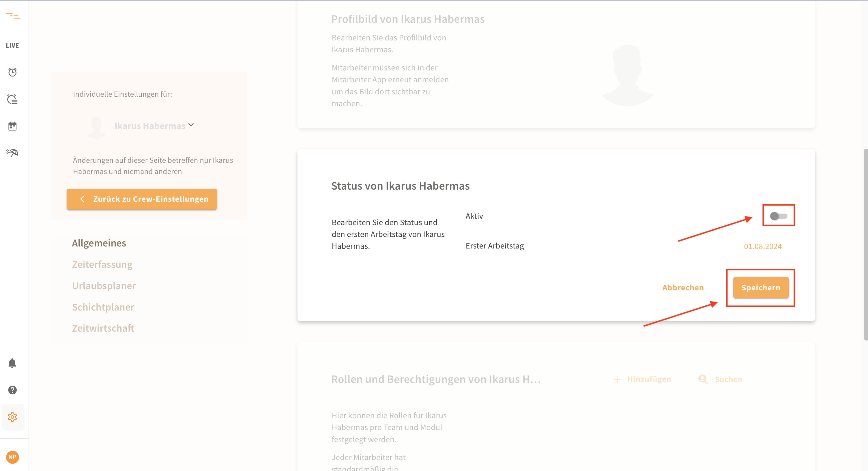Image resolution: width=868 pixels, height=471 pixels.
Task: Open the hamburger menu logo icon
Action: [13, 16]
